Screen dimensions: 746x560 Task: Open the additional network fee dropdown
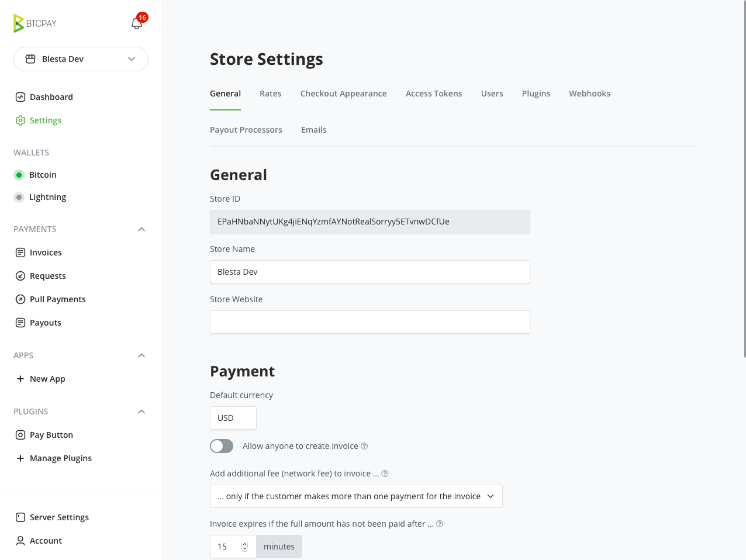[x=356, y=496]
